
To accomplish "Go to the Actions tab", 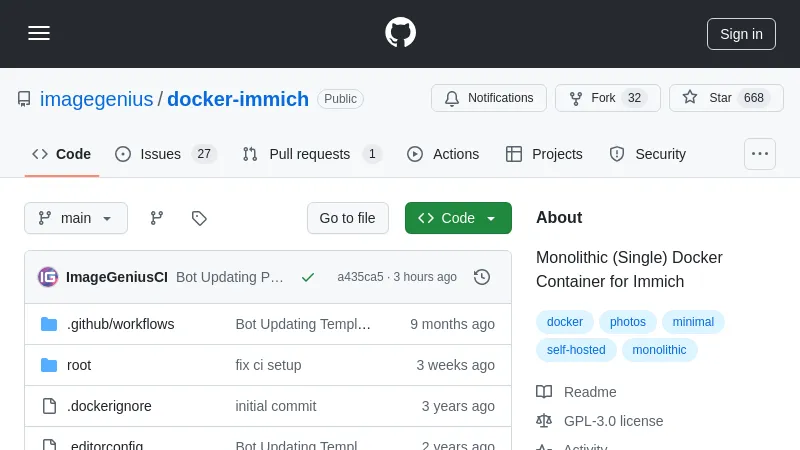I will pyautogui.click(x=443, y=154).
